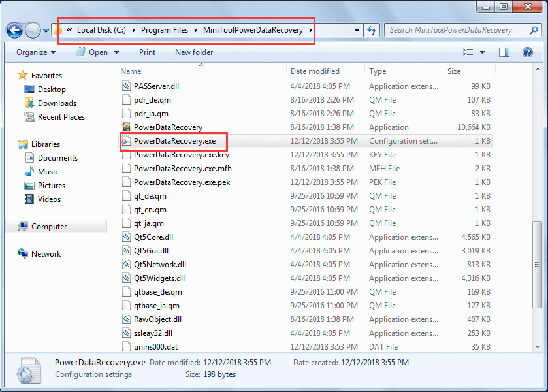548x392 pixels.
Task: Select PowerDataRecovery.exe.pek file
Action: [182, 182]
